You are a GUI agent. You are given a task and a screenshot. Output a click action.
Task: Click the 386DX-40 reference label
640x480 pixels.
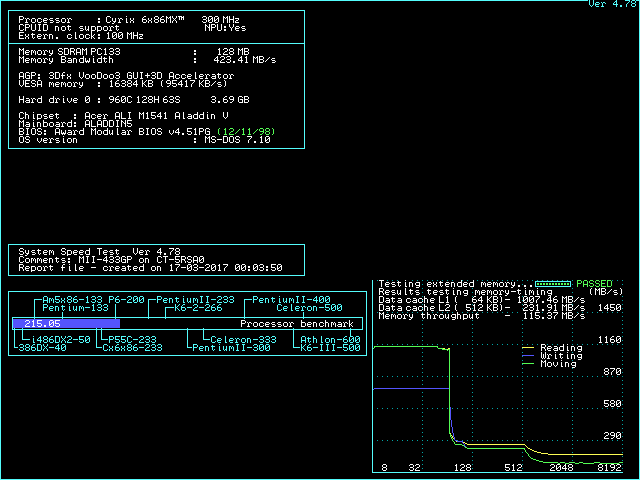[42, 348]
